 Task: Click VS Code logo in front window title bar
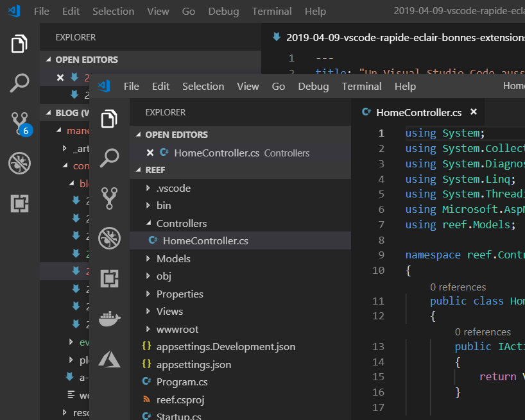point(104,87)
